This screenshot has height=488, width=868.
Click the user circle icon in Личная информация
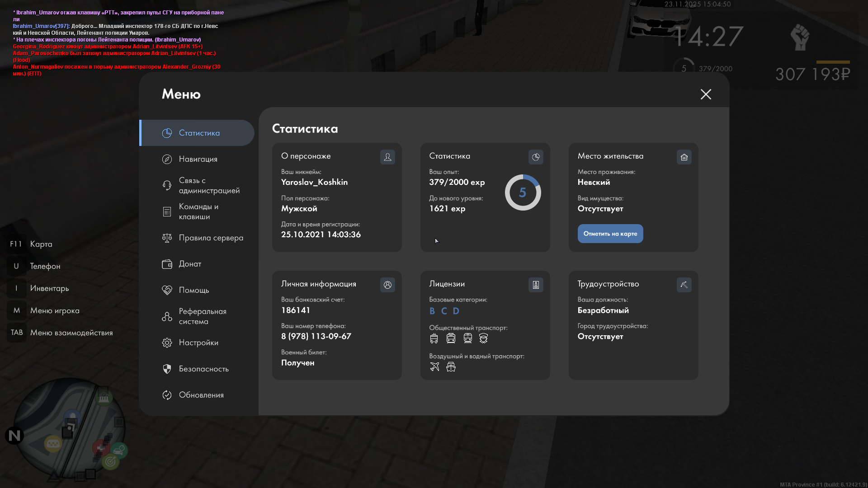tap(387, 285)
